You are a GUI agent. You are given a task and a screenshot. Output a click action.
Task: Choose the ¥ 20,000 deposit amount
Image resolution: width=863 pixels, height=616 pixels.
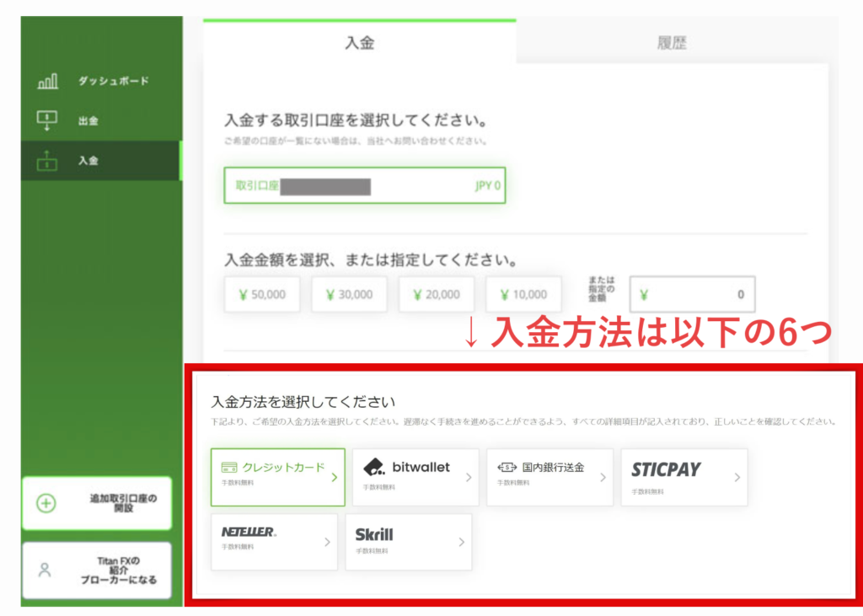click(437, 294)
